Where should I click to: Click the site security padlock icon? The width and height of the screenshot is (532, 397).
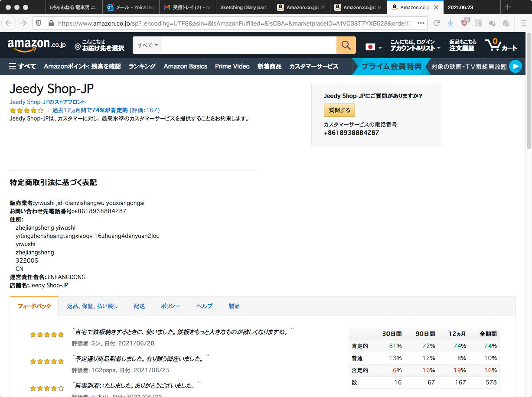click(51, 23)
